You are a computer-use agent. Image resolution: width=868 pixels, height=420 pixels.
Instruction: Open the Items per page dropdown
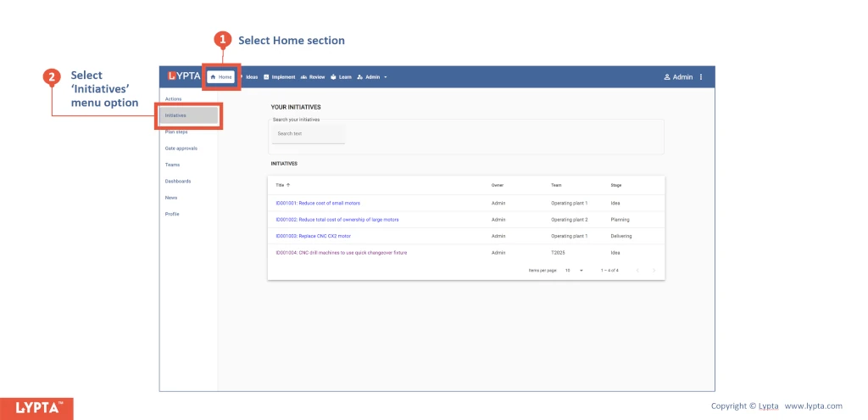click(x=574, y=271)
